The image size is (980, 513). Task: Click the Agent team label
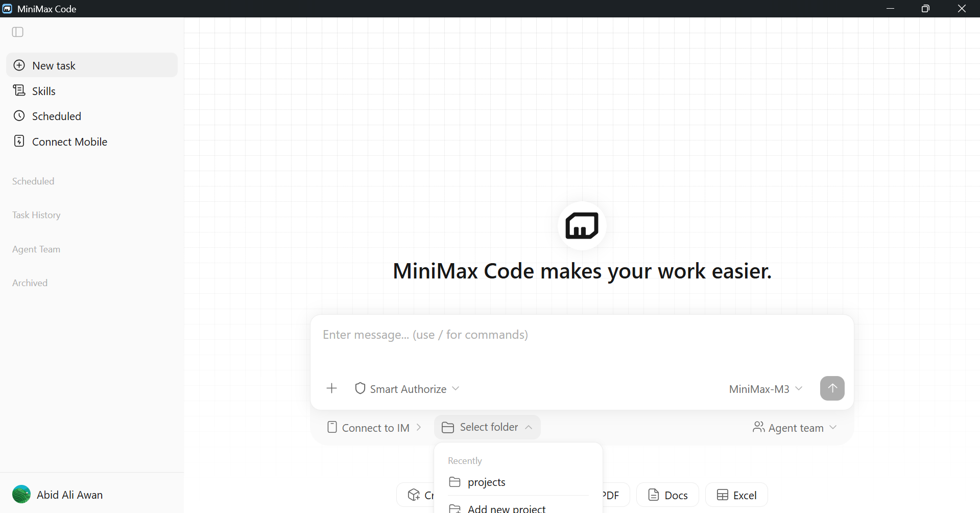(x=796, y=428)
